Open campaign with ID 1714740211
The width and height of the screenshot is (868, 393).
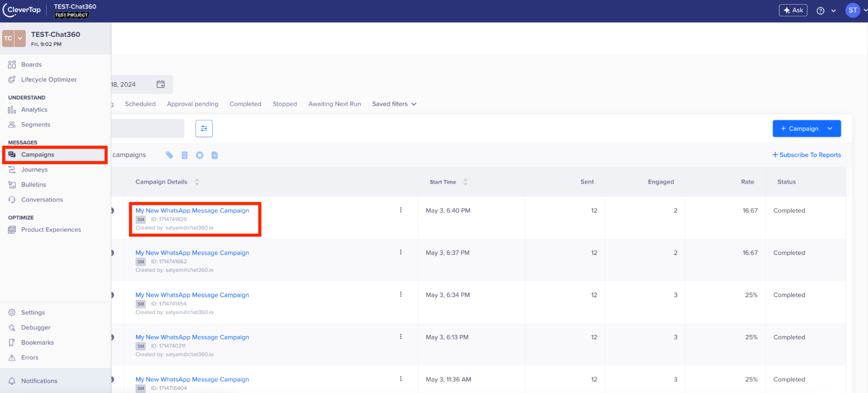[x=192, y=337]
